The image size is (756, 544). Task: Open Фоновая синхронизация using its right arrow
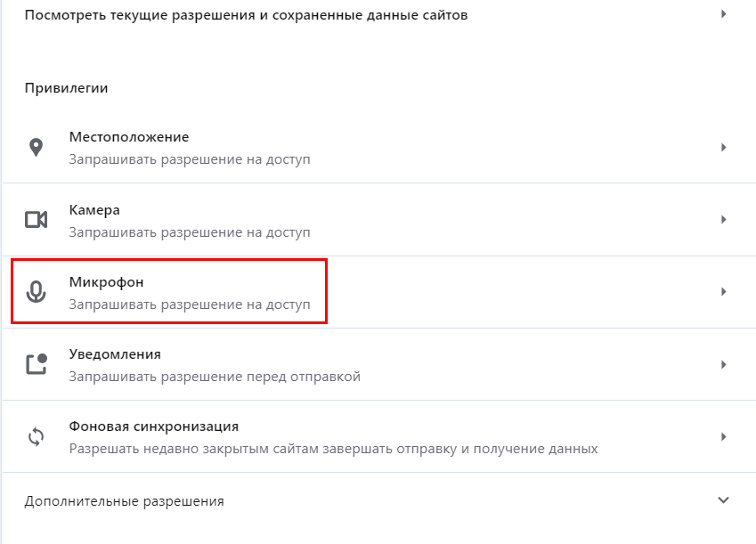coord(724,436)
